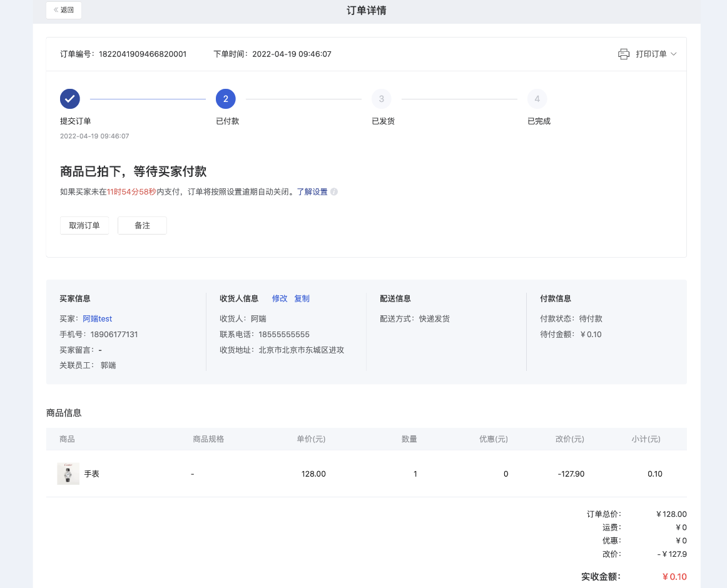Click the 数量 column header
Screen dimensions: 727x588
tap(409, 439)
